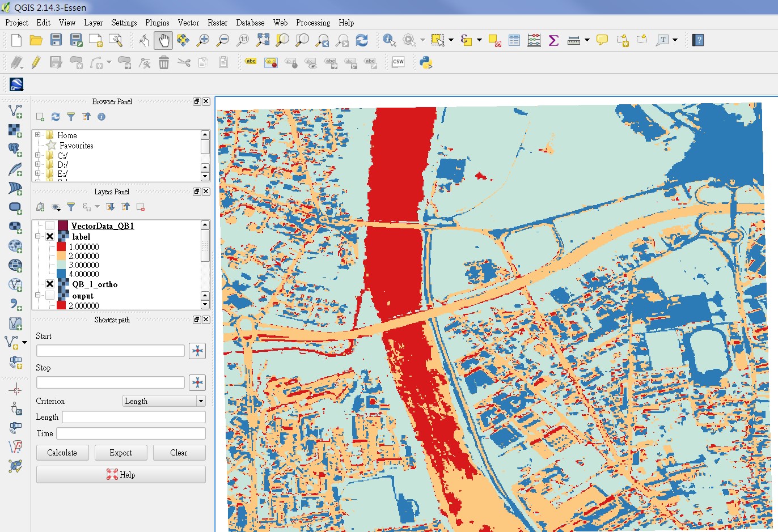Click the Stop point input field
The height and width of the screenshot is (532, 778).
point(111,382)
